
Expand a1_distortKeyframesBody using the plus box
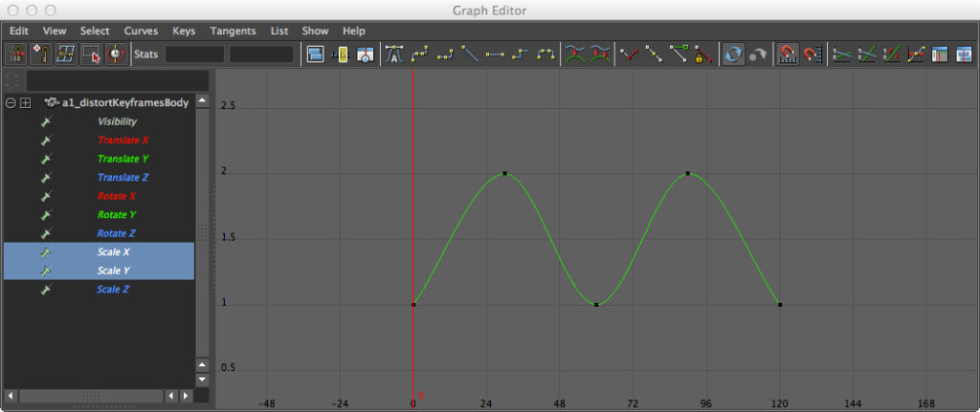click(x=26, y=102)
